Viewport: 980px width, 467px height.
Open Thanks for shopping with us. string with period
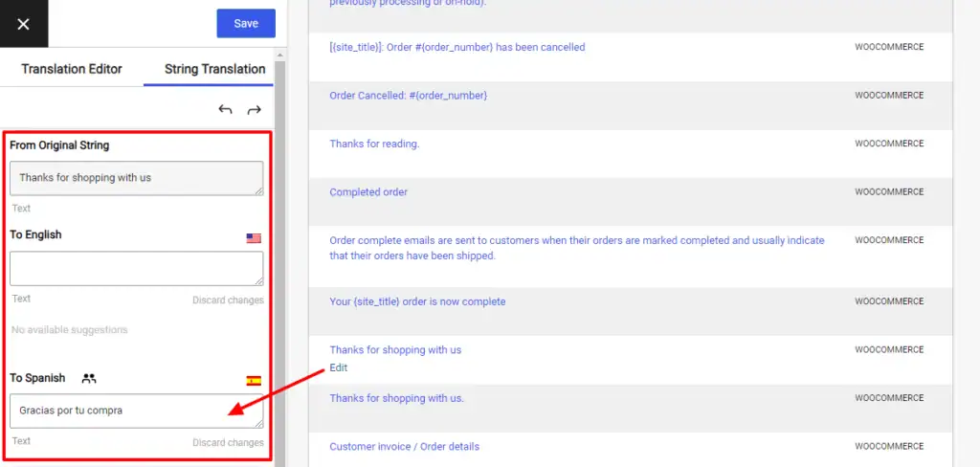click(396, 397)
